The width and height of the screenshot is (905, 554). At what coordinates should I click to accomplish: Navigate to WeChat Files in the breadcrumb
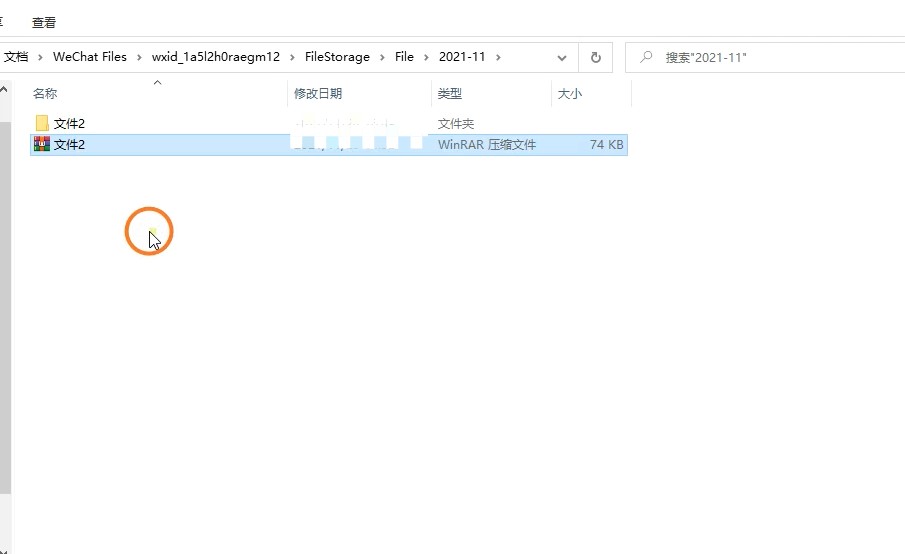pos(90,57)
